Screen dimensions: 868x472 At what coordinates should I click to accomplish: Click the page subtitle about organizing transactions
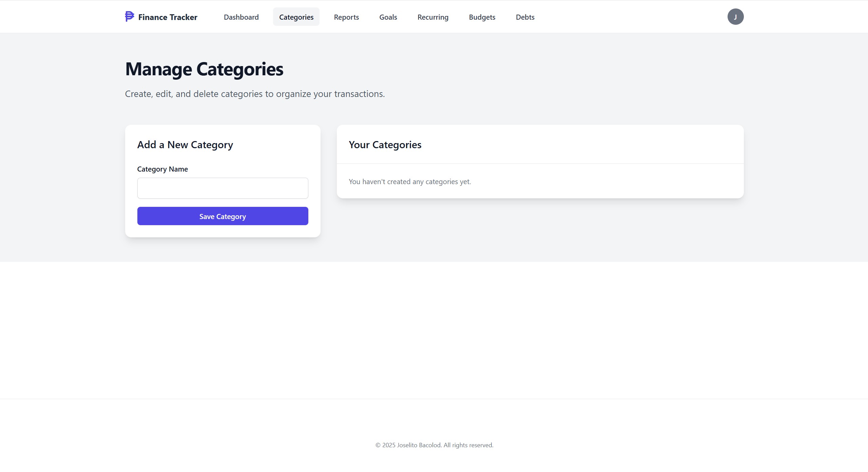pyautogui.click(x=254, y=94)
